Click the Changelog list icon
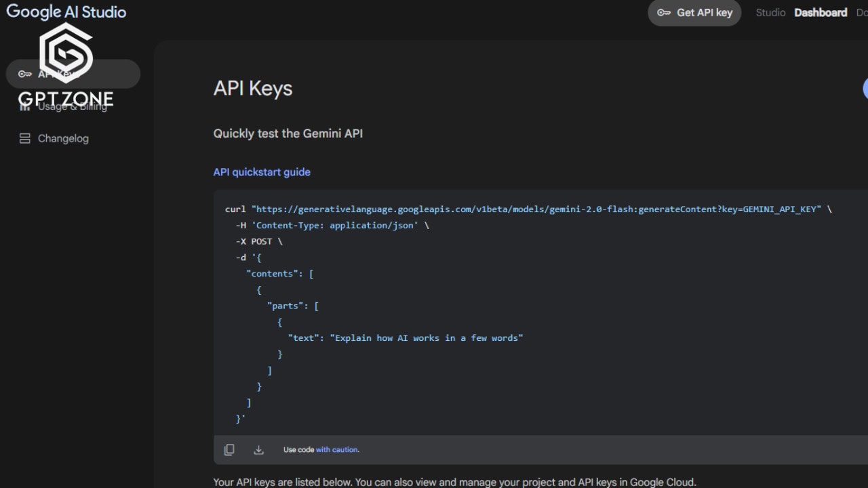Viewport: 868px width, 488px height. pyautogui.click(x=25, y=138)
